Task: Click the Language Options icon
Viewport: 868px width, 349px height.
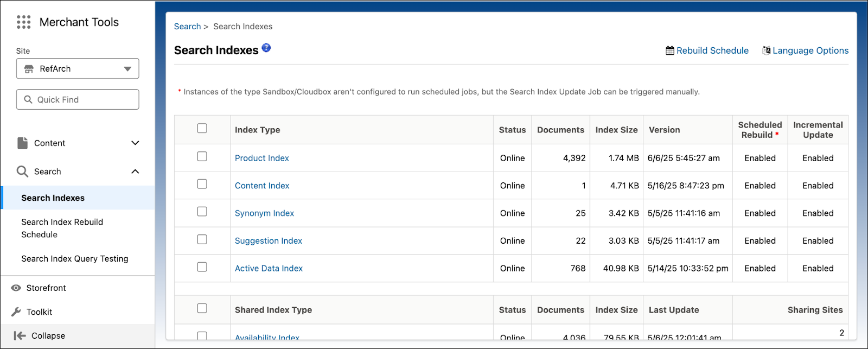Action: tap(766, 50)
